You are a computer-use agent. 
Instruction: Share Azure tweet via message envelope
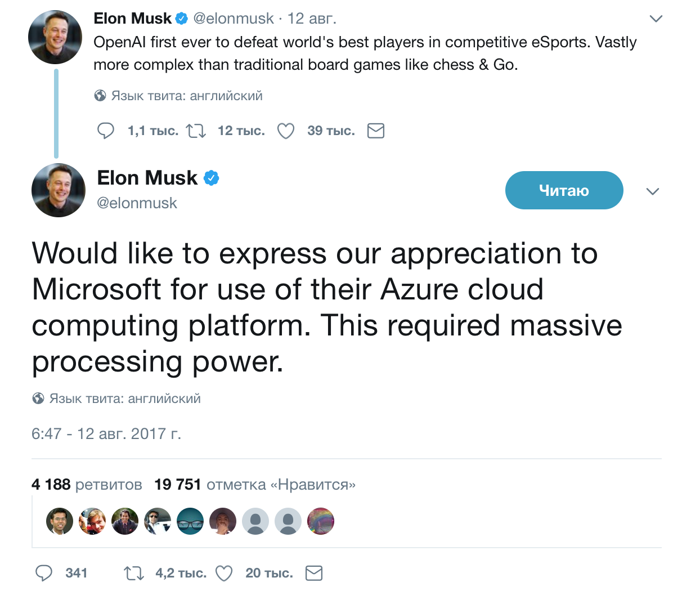point(313,573)
